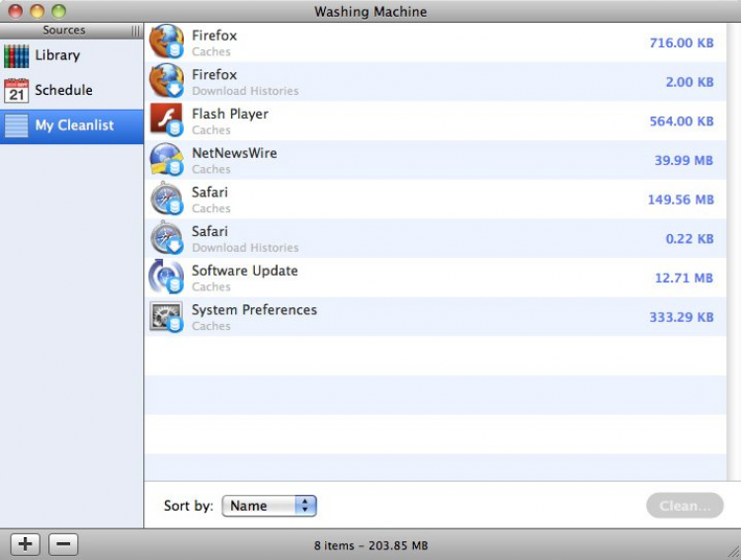741x560 pixels.
Task: Select the 12.71 MB size value
Action: (x=684, y=279)
